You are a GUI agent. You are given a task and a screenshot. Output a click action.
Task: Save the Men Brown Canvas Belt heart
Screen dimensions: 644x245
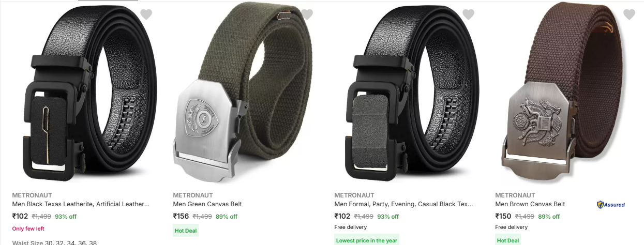coord(629,14)
